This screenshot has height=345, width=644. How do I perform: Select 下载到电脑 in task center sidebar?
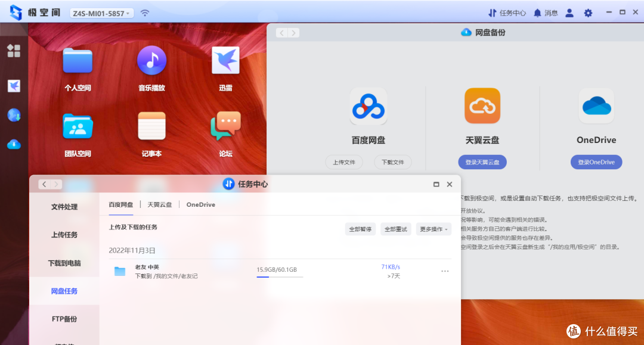click(x=64, y=263)
